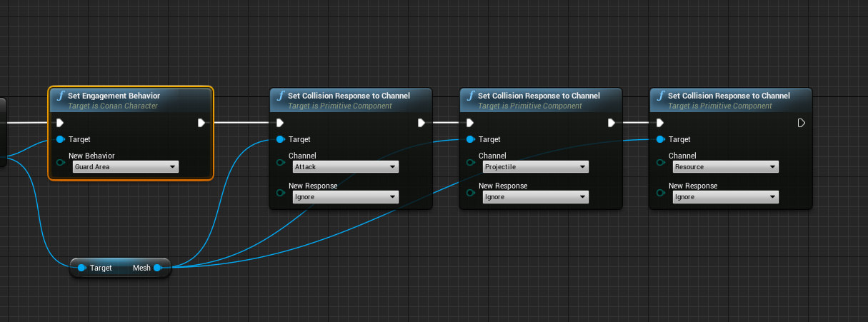Open New Response dropdown under Projectile channel
Image resolution: width=868 pixels, height=322 pixels.
(x=535, y=197)
